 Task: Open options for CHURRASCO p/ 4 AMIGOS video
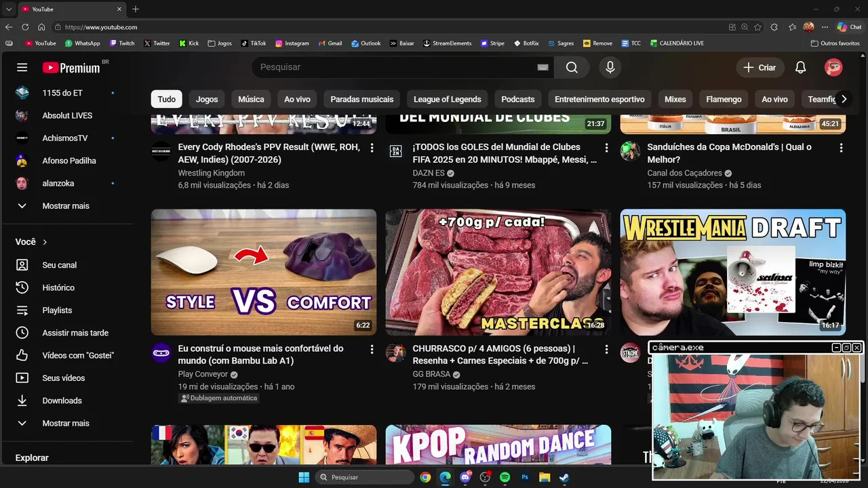point(606,349)
